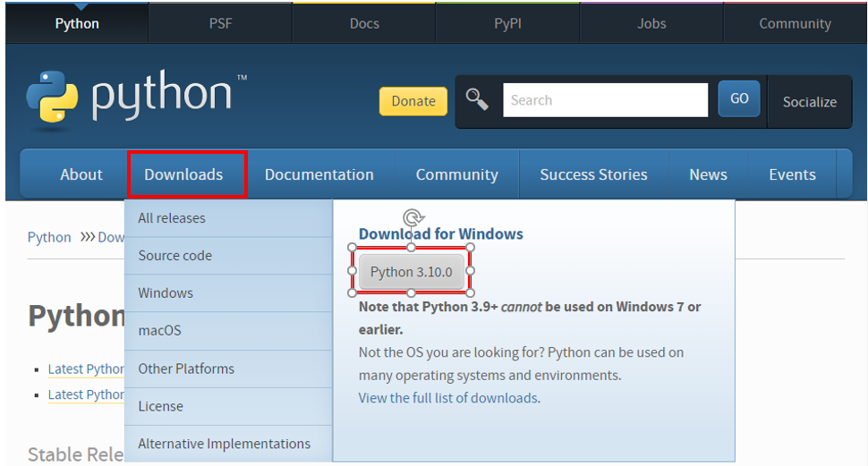Open the Community tab in top bar
The width and height of the screenshot is (868, 466).
pyautogui.click(x=795, y=23)
